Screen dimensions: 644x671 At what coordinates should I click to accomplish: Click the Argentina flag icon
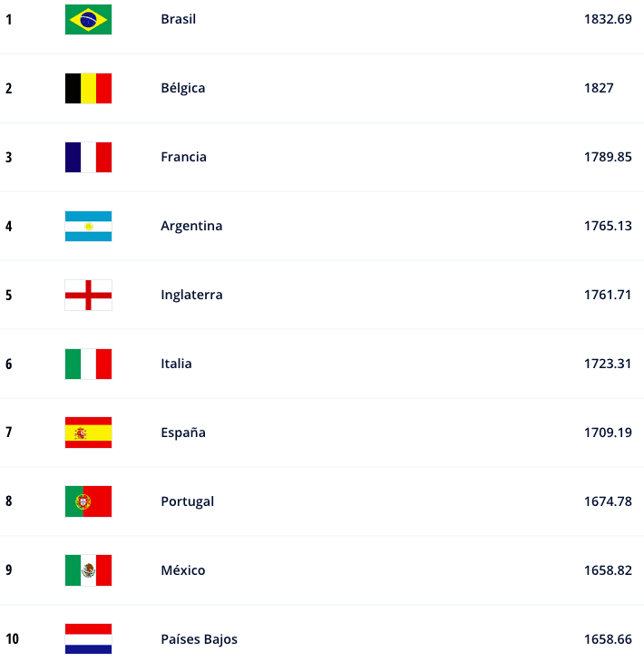click(x=88, y=226)
